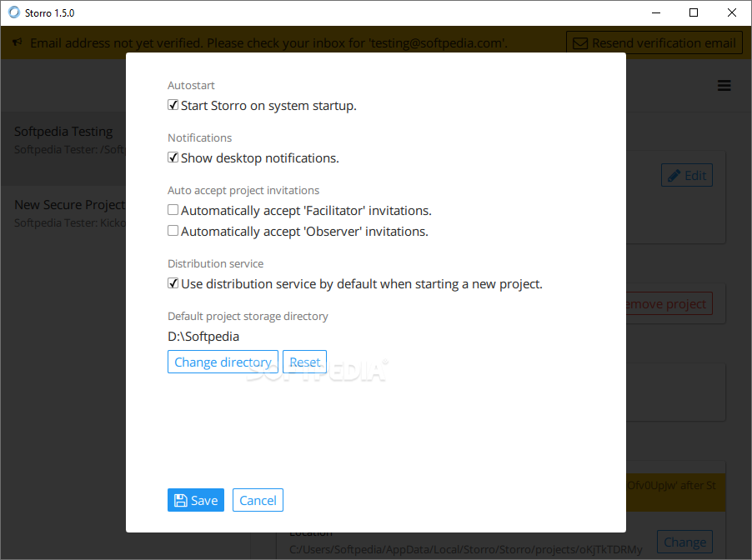This screenshot has height=560, width=752.
Task: Select the Softpedia Testing project
Action: click(x=63, y=149)
